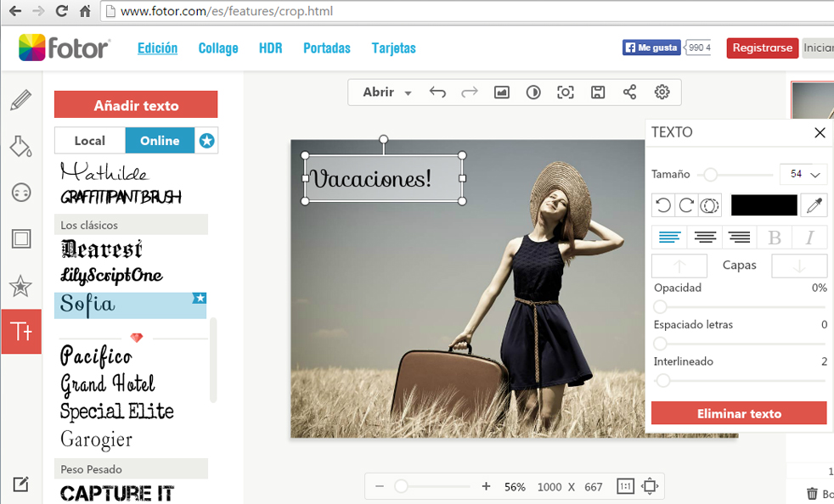Choose the Pacifico font from list
Image resolution: width=834 pixels, height=504 pixels.
95,356
